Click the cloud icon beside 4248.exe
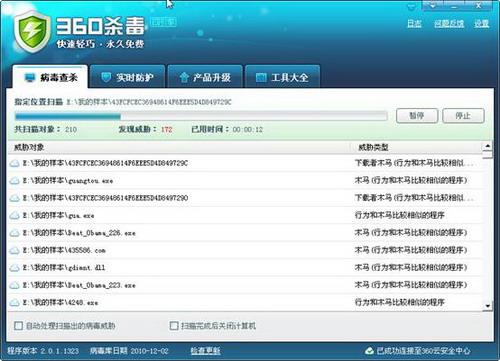 [x=14, y=303]
